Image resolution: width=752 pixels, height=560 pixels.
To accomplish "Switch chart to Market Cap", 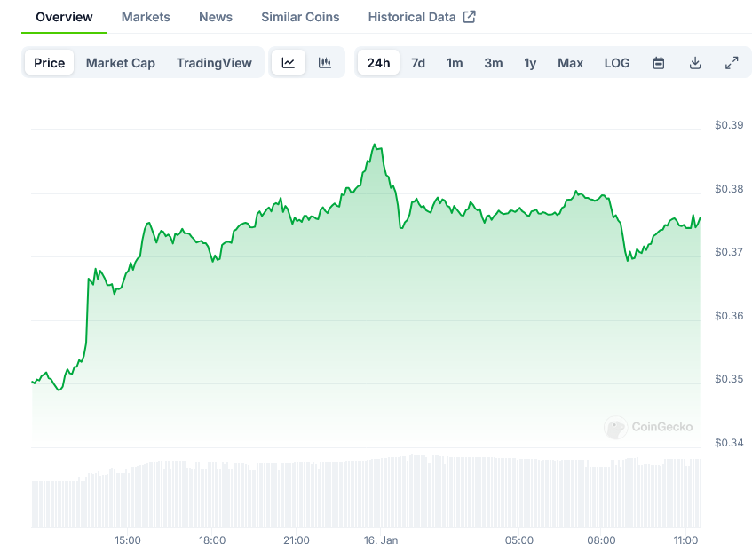I will point(121,63).
